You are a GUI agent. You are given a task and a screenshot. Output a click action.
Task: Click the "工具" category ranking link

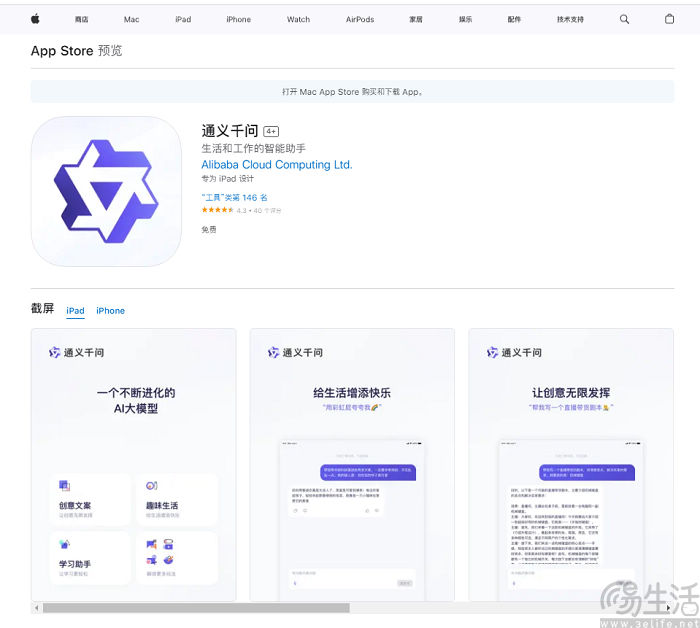tap(234, 197)
